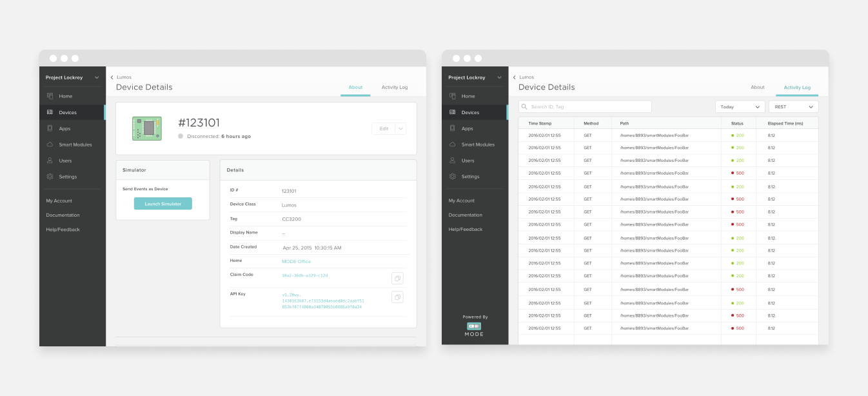Click back arrow next to Lumos, left window

coord(112,77)
